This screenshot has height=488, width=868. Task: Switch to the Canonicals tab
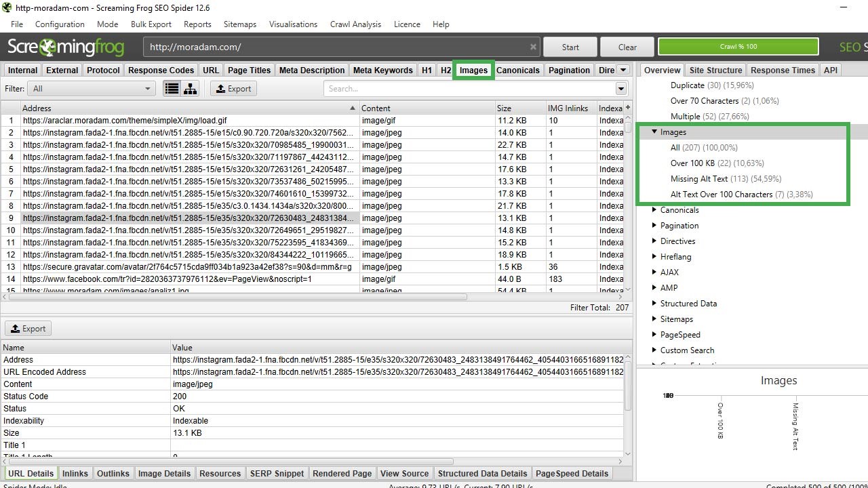pyautogui.click(x=518, y=70)
